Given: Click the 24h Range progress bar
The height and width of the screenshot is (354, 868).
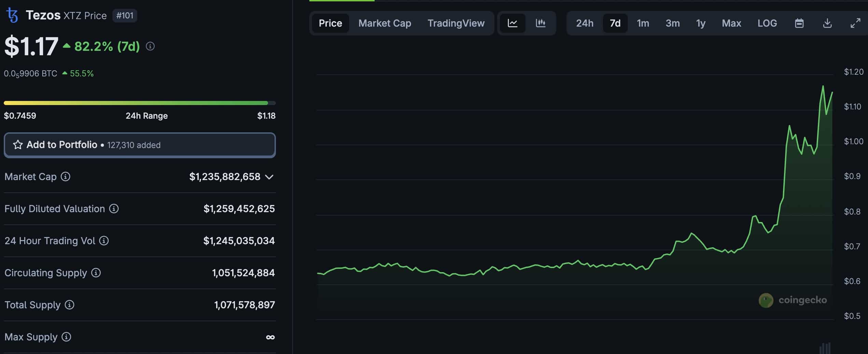Looking at the screenshot, I should [x=140, y=103].
